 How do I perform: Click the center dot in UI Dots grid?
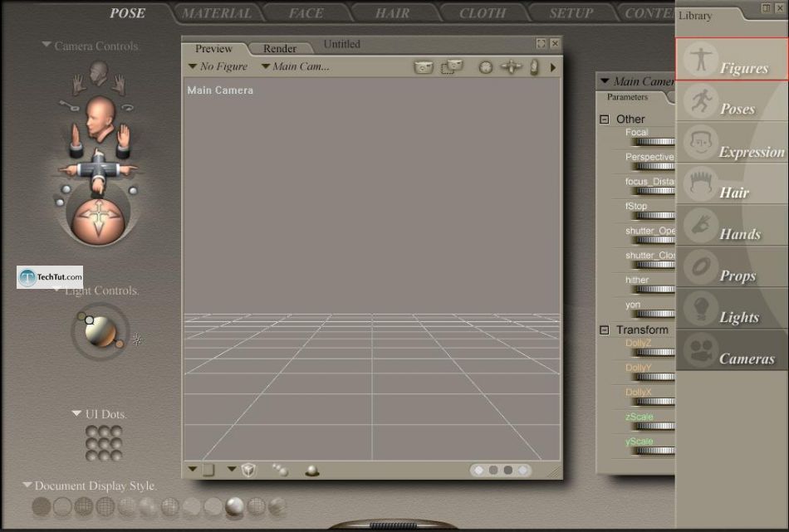104,443
